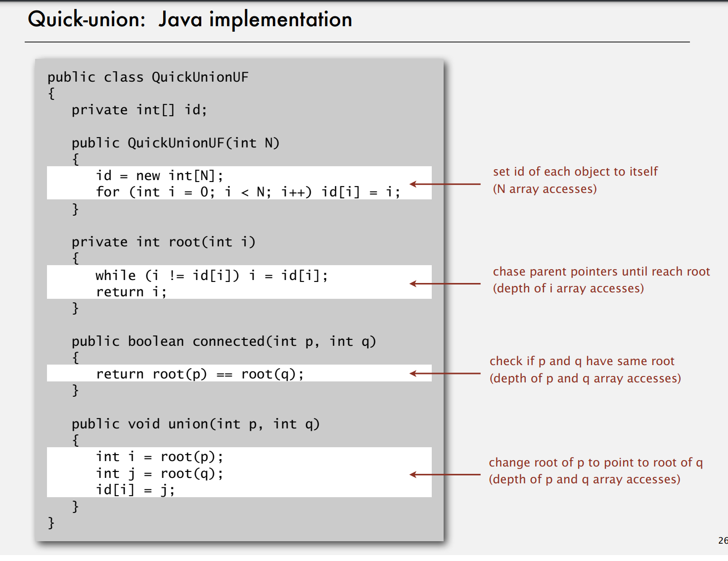
Task: Click the slide page number at bottom right
Action: pyautogui.click(x=723, y=541)
